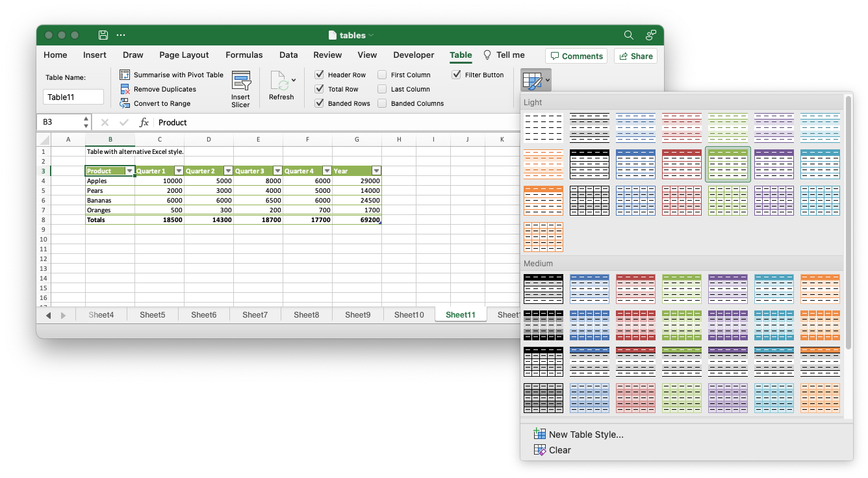Click the Comments button

point(576,56)
